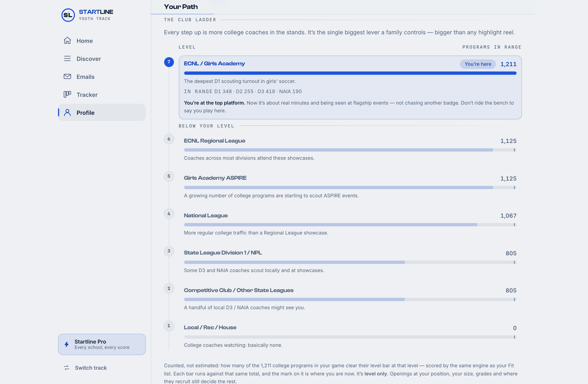Viewport: 588px width, 384px height.
Task: Click the 'LEVEL' column header
Action: 187,47
